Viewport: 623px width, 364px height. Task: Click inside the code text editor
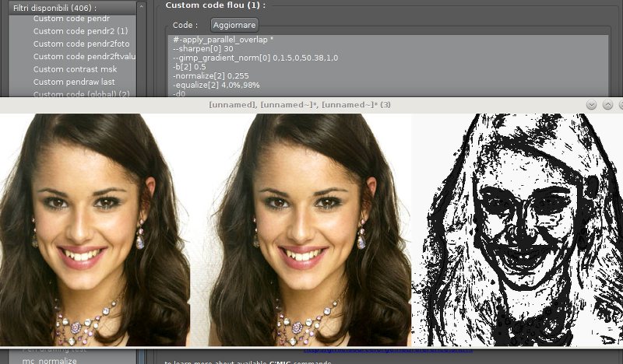(x=388, y=66)
